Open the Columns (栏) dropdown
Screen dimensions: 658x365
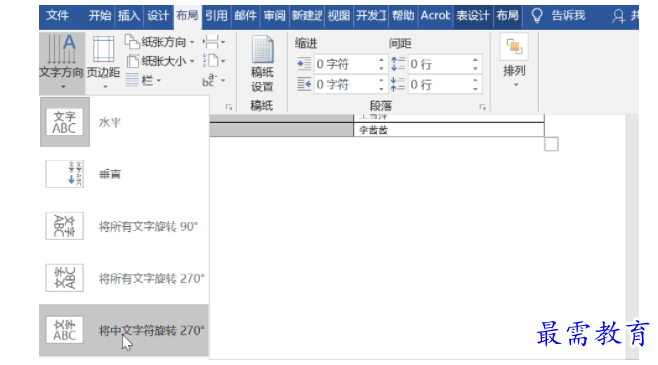click(144, 80)
